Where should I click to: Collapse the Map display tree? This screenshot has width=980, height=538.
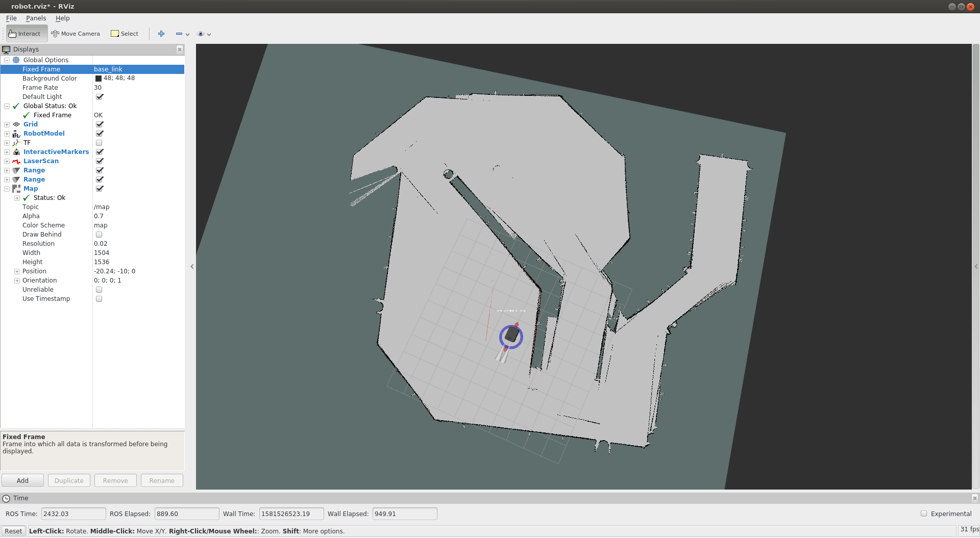tap(7, 189)
